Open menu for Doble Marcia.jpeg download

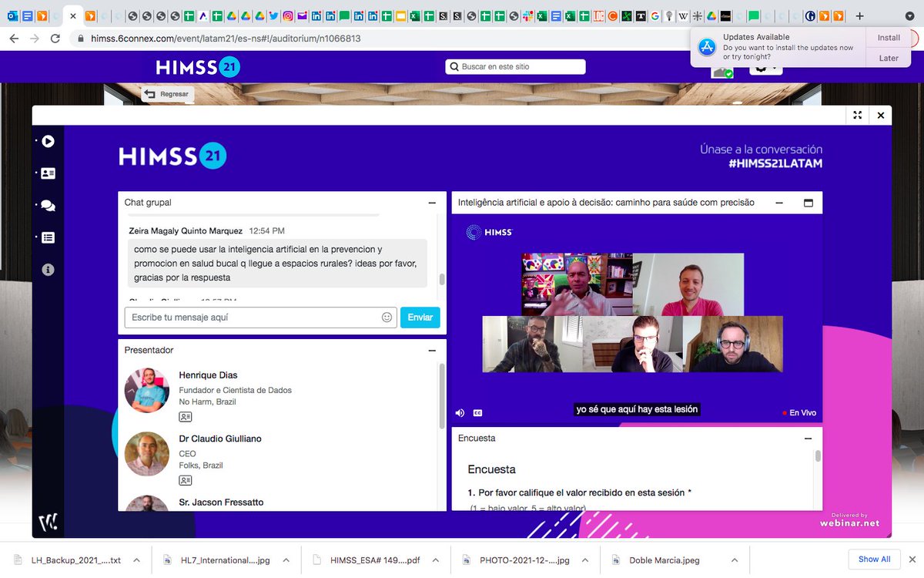point(734,560)
